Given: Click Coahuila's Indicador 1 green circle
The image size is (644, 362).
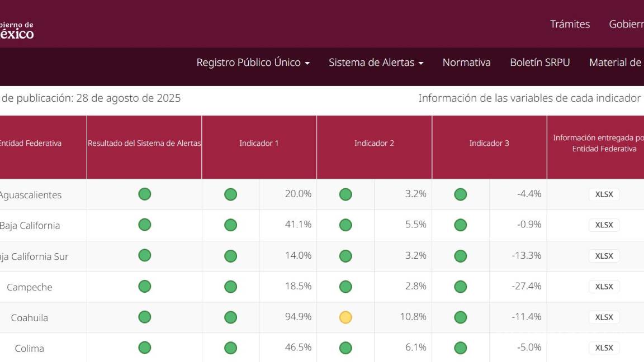Looking at the screenshot, I should point(230,317).
